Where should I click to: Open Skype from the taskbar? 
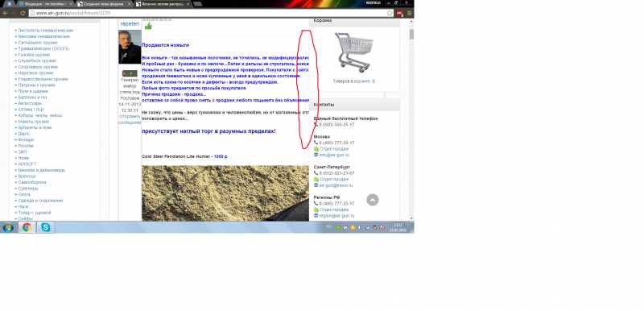pyautogui.click(x=46, y=227)
